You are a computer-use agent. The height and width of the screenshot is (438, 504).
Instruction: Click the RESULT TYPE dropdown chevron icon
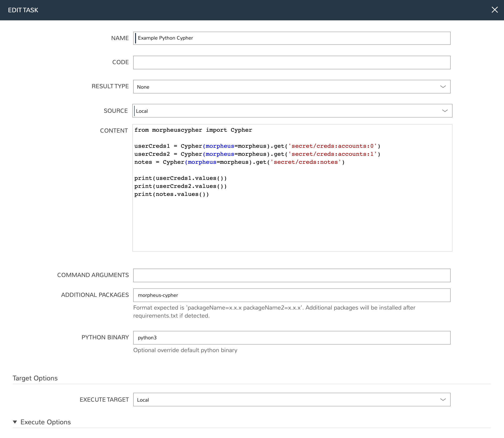443,87
